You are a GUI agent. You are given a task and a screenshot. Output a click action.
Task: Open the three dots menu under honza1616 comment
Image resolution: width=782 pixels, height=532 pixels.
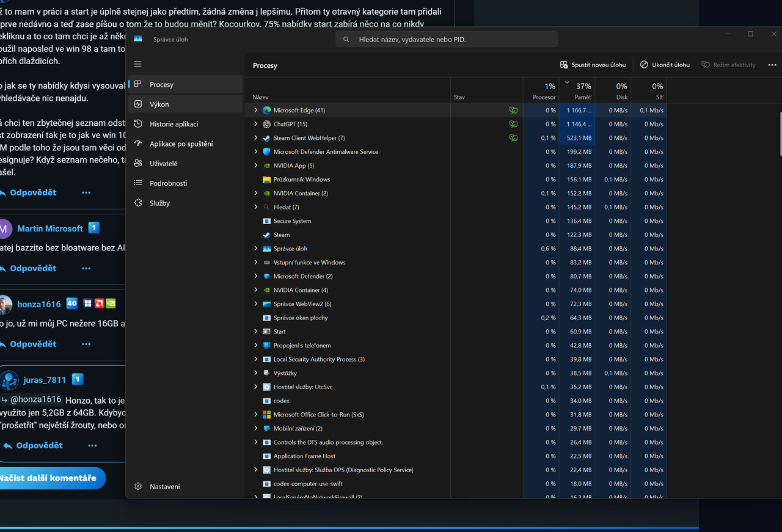point(86,344)
